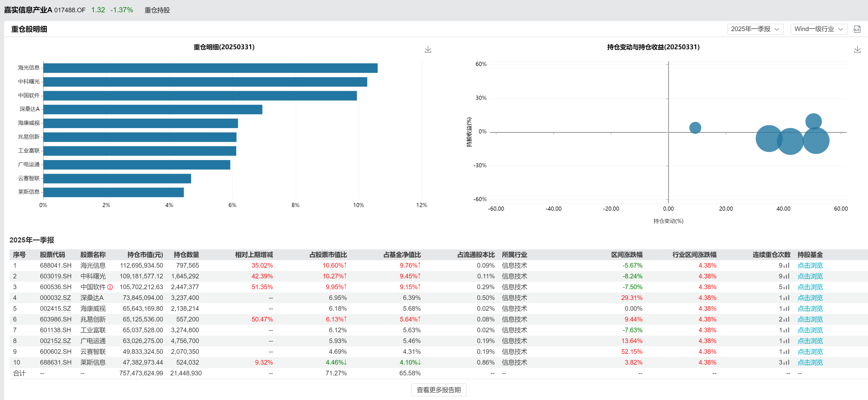Sort by 持仓数量 column header

click(186, 255)
